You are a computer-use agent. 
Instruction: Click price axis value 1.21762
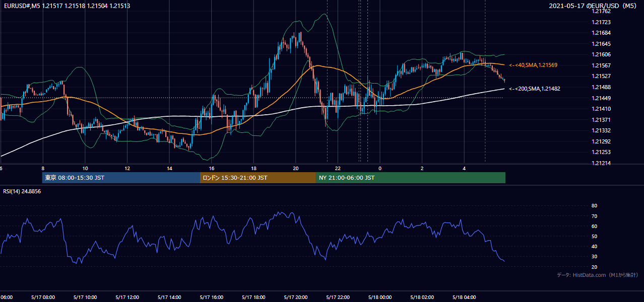600,11
